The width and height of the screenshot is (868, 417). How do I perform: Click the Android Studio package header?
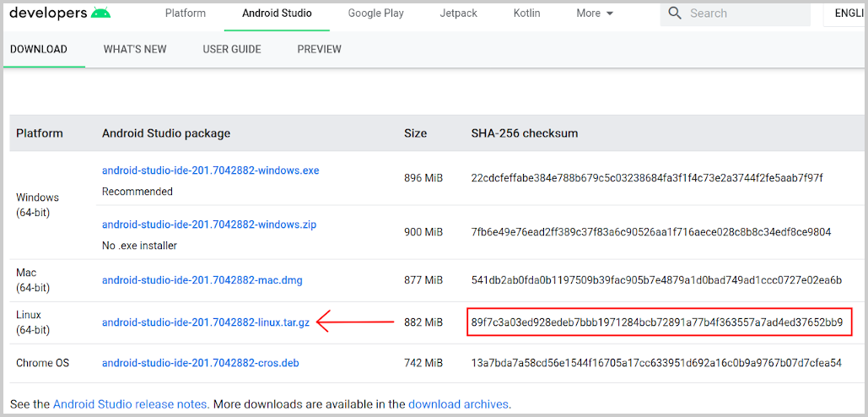click(x=166, y=133)
